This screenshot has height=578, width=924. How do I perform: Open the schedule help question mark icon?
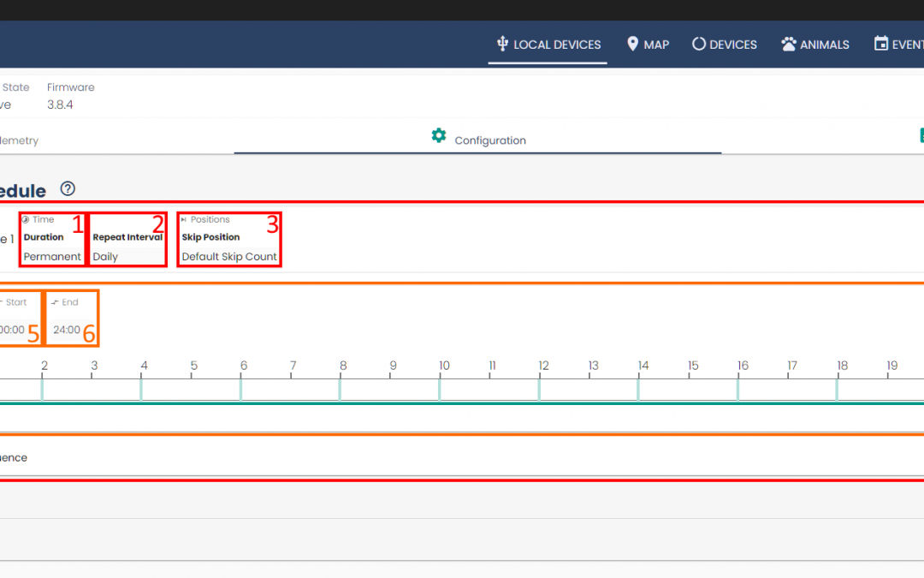pos(68,189)
